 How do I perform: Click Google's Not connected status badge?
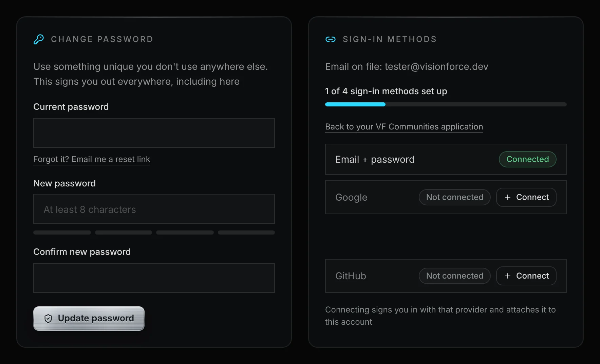point(455,197)
